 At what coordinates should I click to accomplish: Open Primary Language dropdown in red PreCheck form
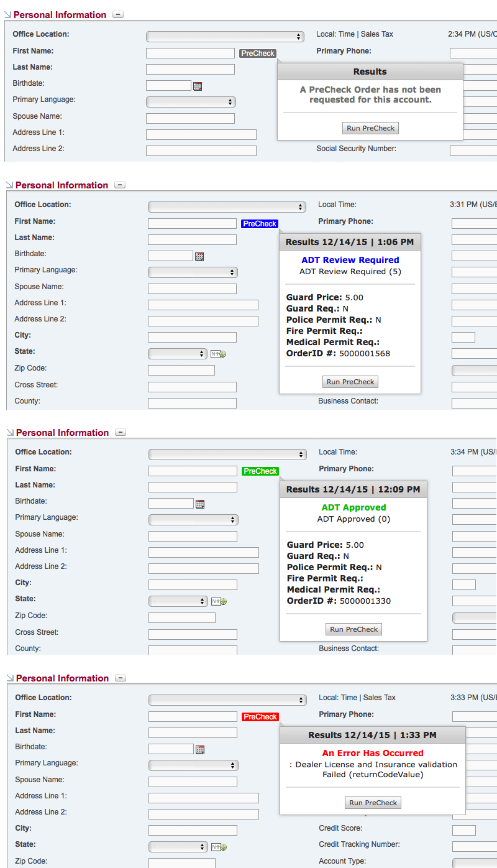tap(193, 765)
